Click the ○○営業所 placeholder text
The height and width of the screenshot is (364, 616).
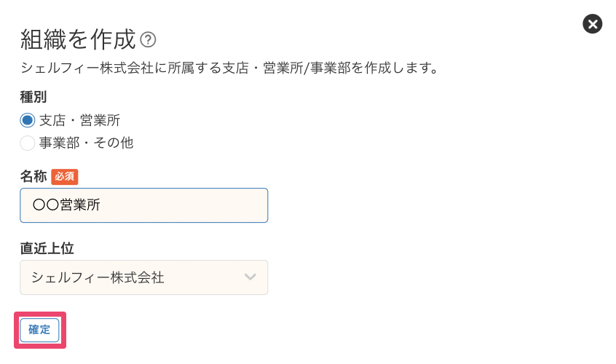click(x=66, y=205)
